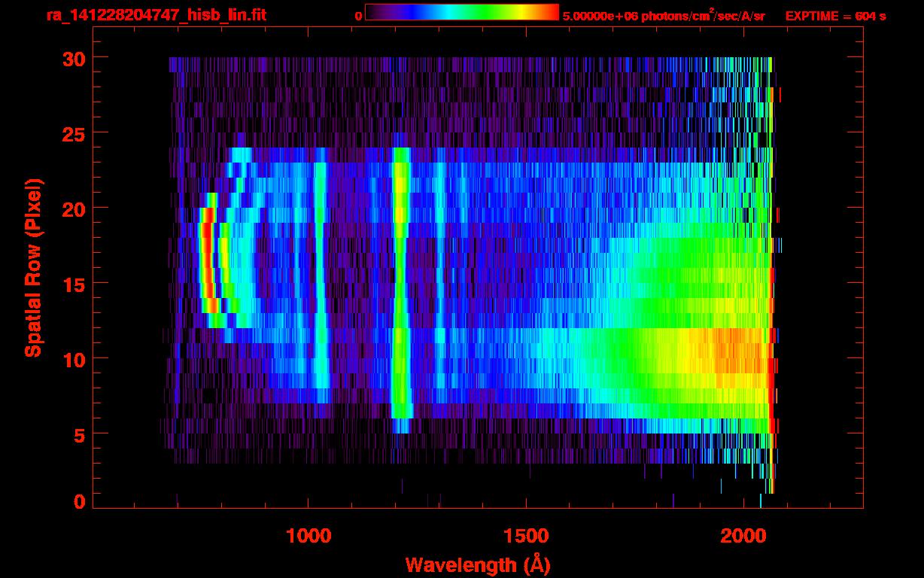Click the file name ra_141228204747_hisb_lin.fit
The width and height of the screenshot is (924, 578).
pos(156,15)
